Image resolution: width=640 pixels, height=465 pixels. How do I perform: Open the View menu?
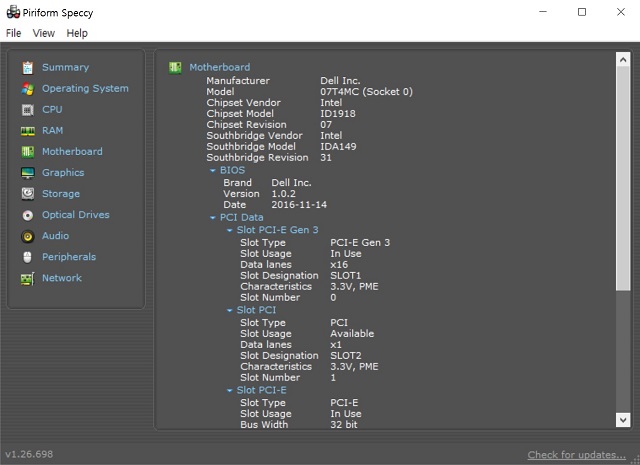44,33
